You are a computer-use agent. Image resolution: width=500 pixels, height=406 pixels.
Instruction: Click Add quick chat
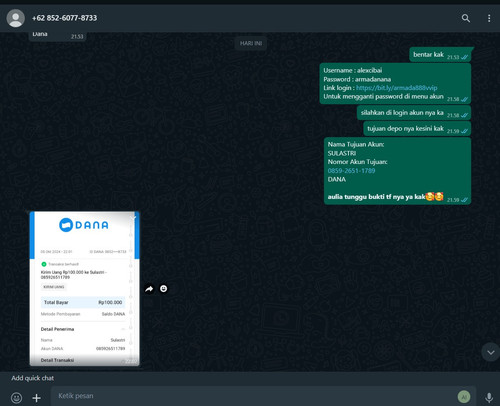[32, 378]
